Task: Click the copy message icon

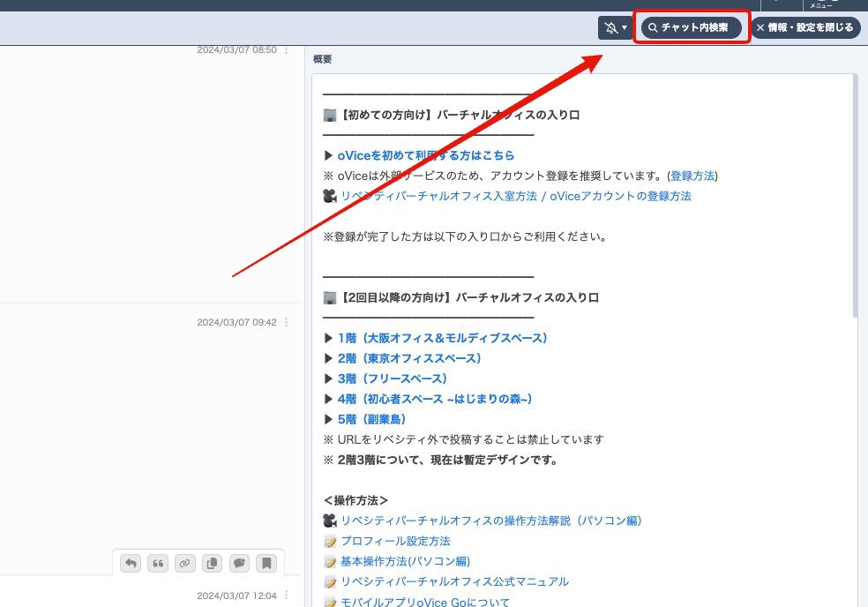Action: click(212, 563)
